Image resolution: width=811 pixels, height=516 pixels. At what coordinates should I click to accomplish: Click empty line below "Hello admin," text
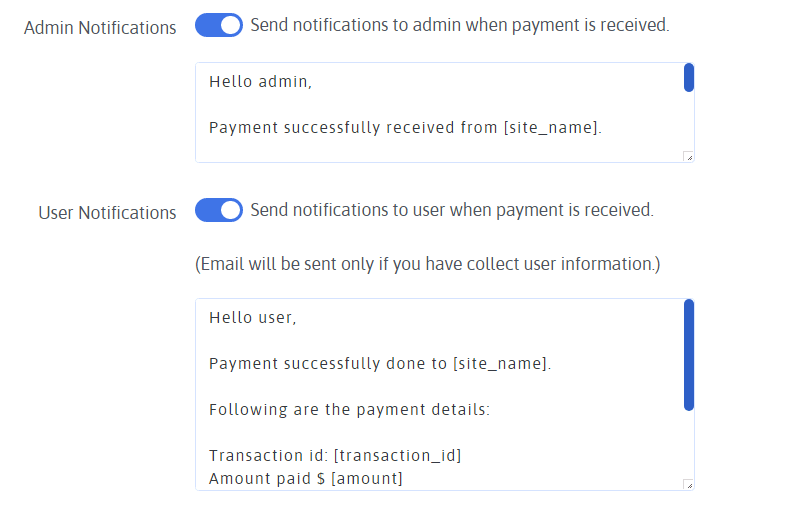pos(400,105)
